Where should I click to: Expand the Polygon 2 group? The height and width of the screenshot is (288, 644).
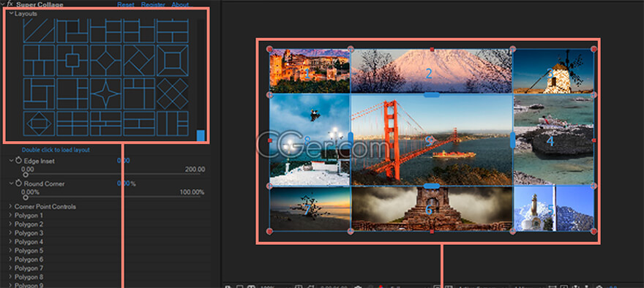pyautogui.click(x=11, y=224)
